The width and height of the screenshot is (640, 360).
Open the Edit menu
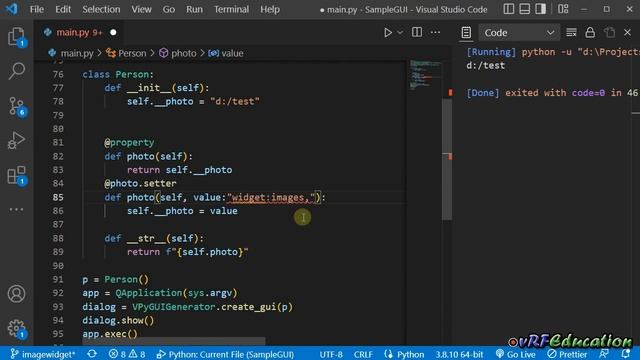tap(63, 9)
